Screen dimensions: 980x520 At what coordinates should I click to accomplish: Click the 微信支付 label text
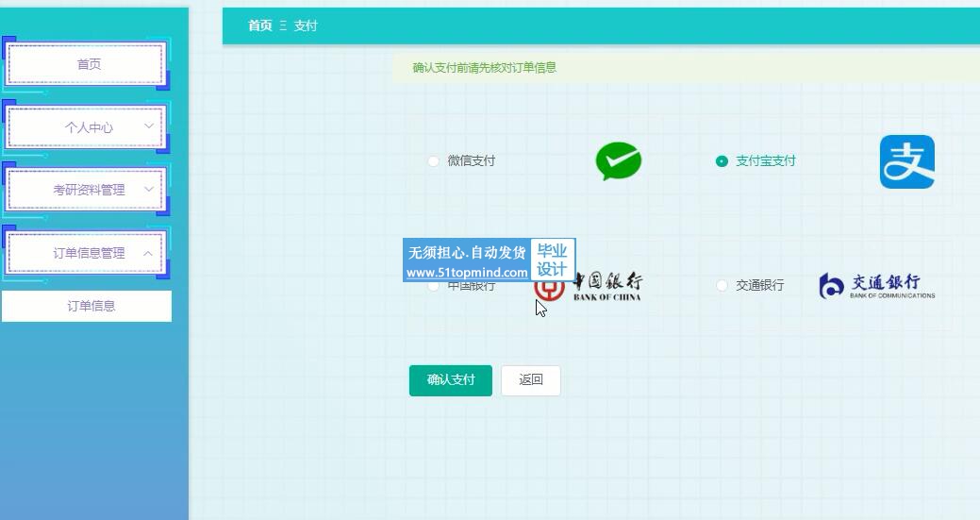coord(472,161)
